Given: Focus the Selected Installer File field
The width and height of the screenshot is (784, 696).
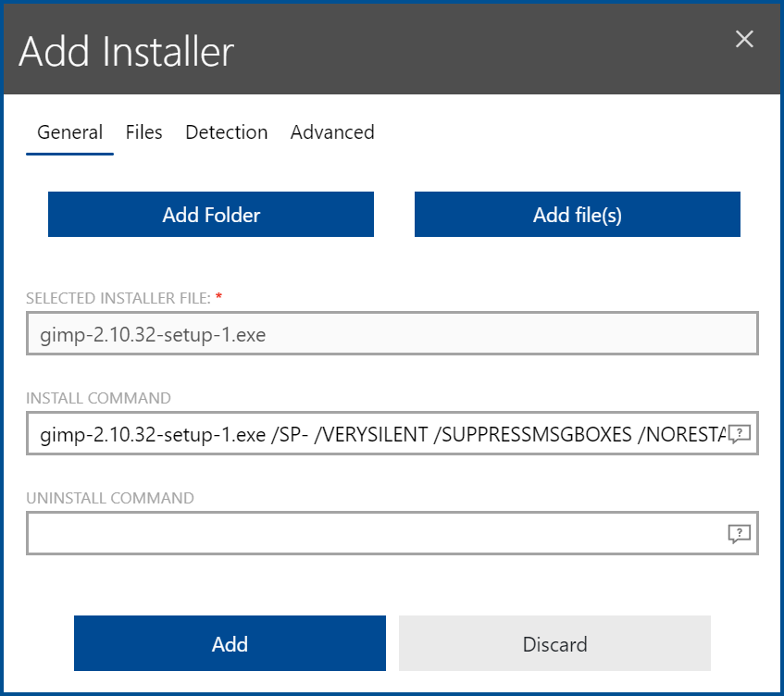Looking at the screenshot, I should (x=392, y=333).
